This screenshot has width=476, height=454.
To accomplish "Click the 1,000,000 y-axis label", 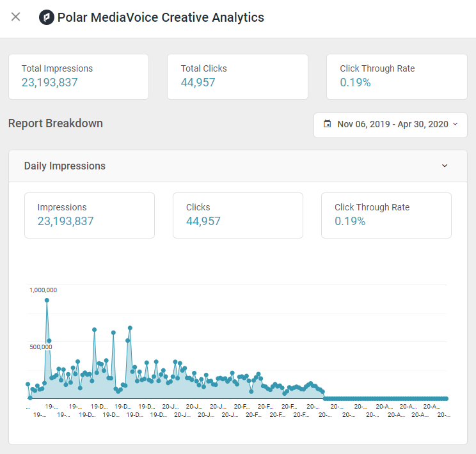I will pyautogui.click(x=43, y=290).
